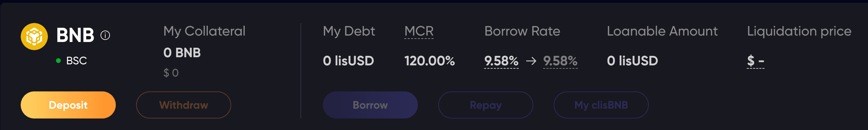Click the BSC network label
868x130 pixels.
pos(77,61)
